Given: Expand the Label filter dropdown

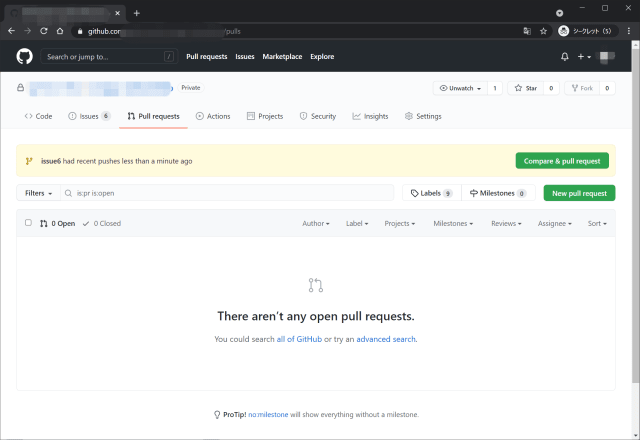Looking at the screenshot, I should tap(357, 224).
